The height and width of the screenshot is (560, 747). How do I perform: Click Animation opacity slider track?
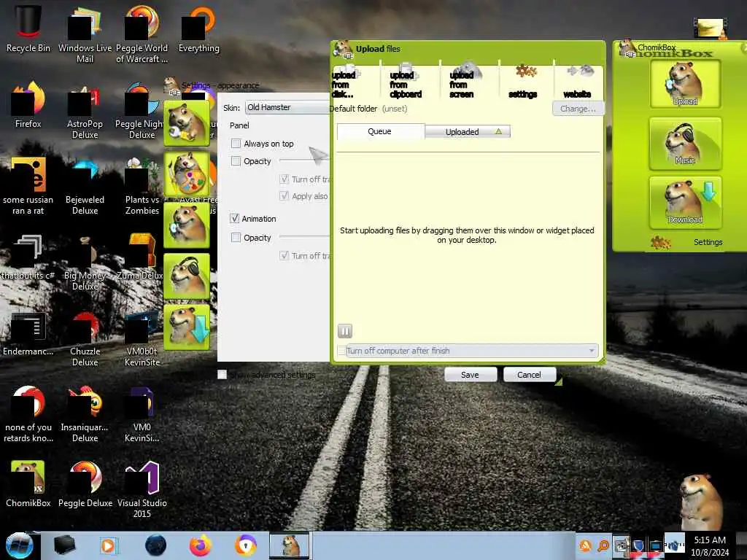click(x=304, y=237)
